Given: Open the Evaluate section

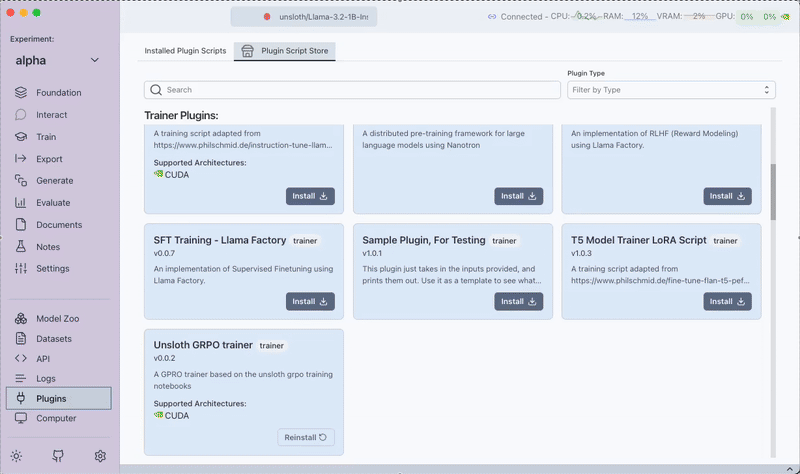Looking at the screenshot, I should click(x=53, y=203).
